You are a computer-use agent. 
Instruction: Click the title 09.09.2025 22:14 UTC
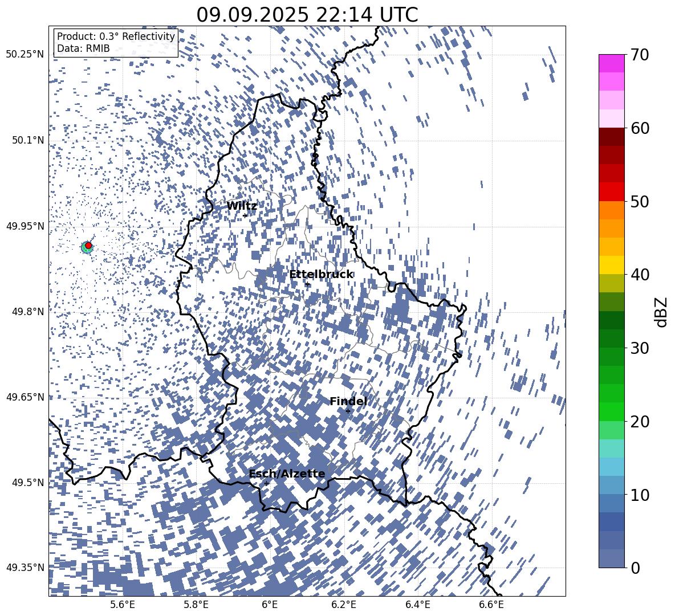click(x=307, y=15)
